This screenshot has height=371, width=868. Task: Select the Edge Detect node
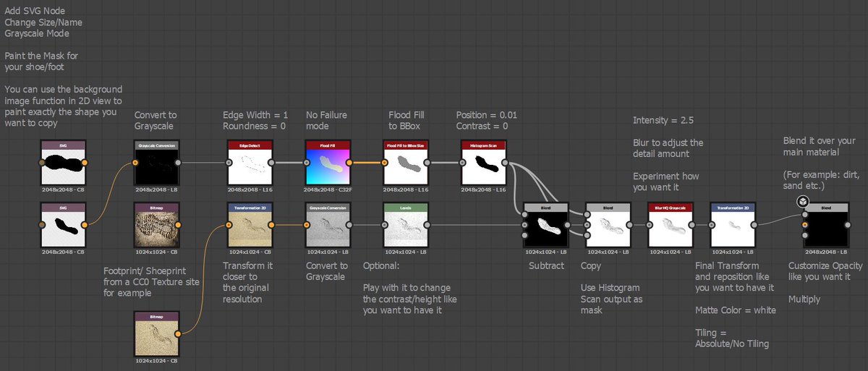coord(249,163)
